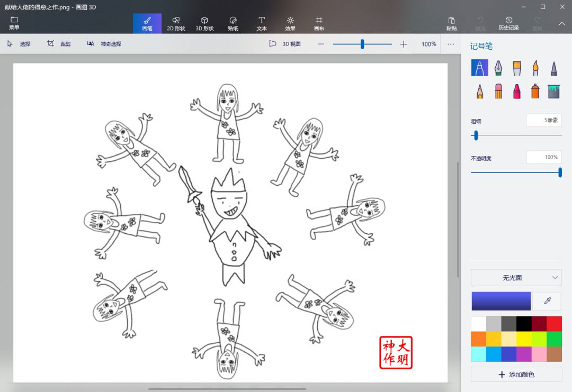Image resolution: width=572 pixels, height=392 pixels.
Task: Select the Eraser tool
Action: 498,91
